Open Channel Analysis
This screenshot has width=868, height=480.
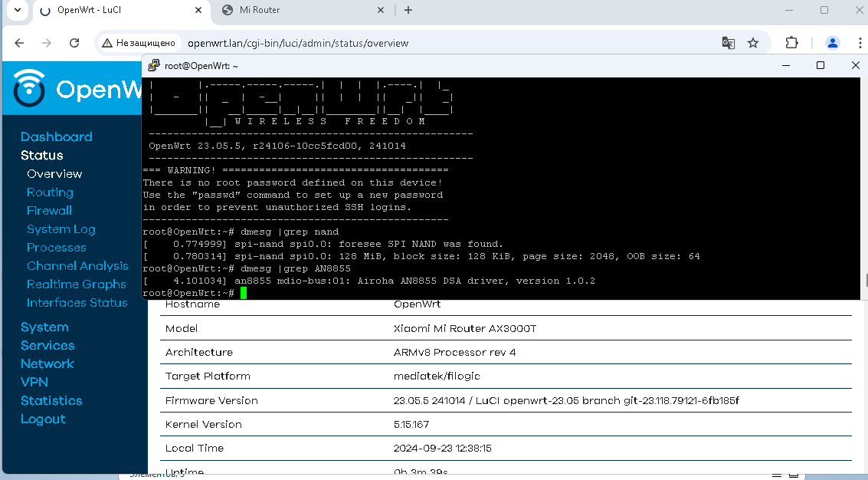coord(77,266)
